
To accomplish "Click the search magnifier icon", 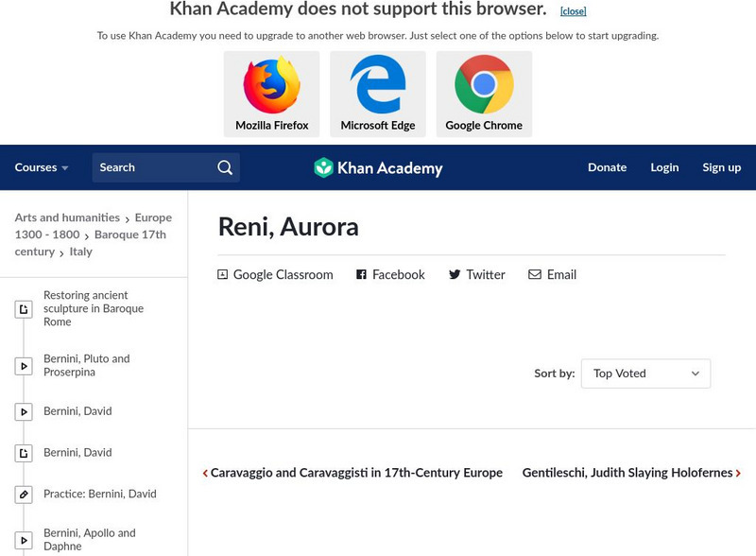I will pyautogui.click(x=225, y=167).
